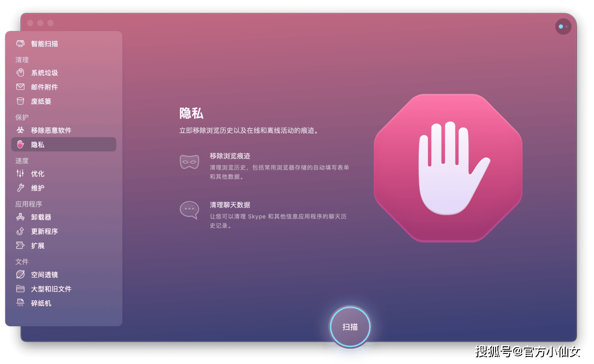Image resolution: width=594 pixels, height=364 pixels.
Task: Click the Extensions puzzle icon
Action: click(x=20, y=245)
